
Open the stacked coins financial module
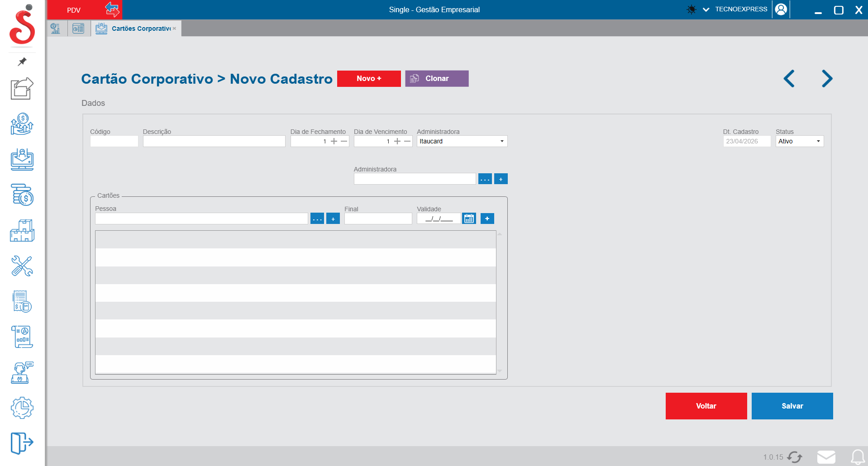click(x=22, y=195)
